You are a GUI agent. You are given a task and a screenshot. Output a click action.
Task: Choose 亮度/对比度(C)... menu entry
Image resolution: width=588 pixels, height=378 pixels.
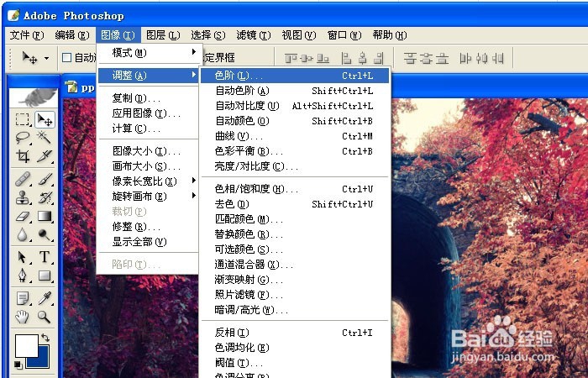click(x=295, y=165)
